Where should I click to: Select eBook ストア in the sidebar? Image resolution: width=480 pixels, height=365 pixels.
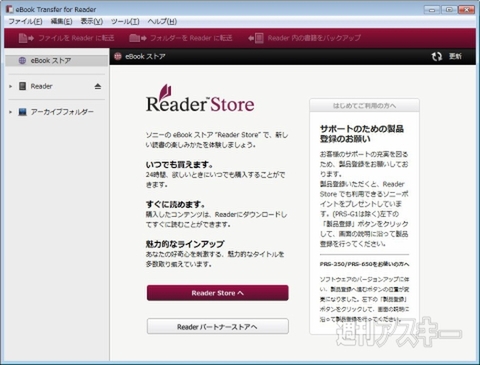click(x=57, y=61)
